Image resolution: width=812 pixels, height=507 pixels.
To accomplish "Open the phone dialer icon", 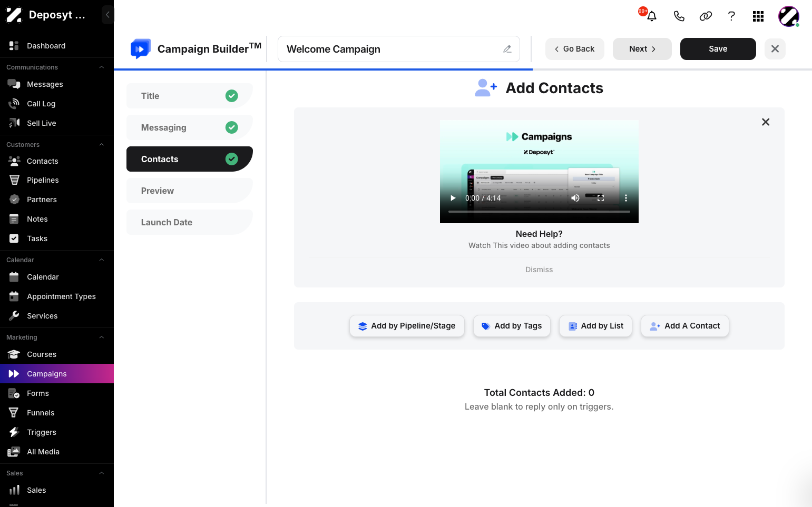I will 679,16.
